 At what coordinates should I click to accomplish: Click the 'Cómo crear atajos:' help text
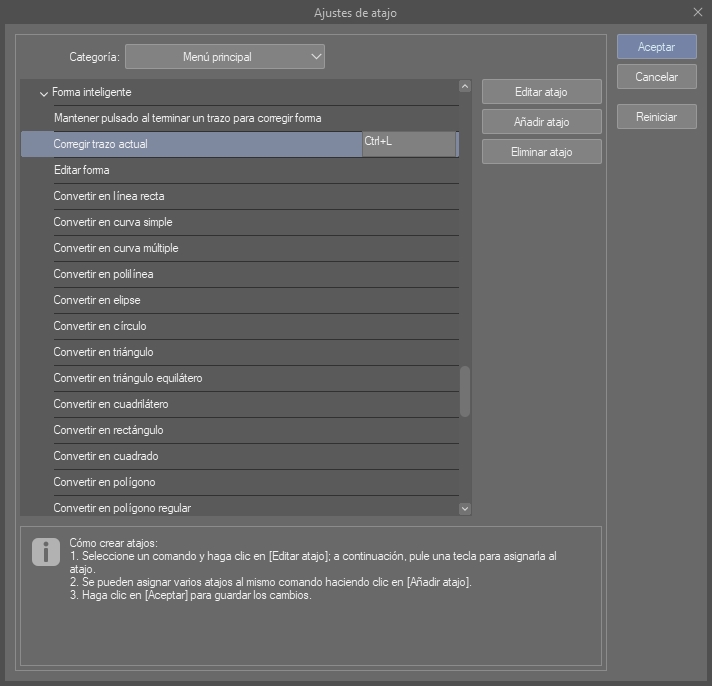coord(114,543)
